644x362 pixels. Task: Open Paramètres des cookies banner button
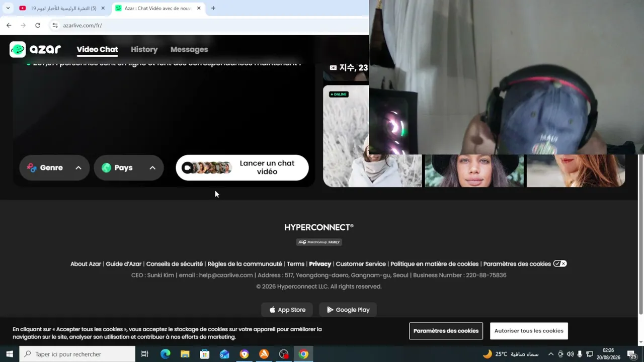tap(446, 331)
